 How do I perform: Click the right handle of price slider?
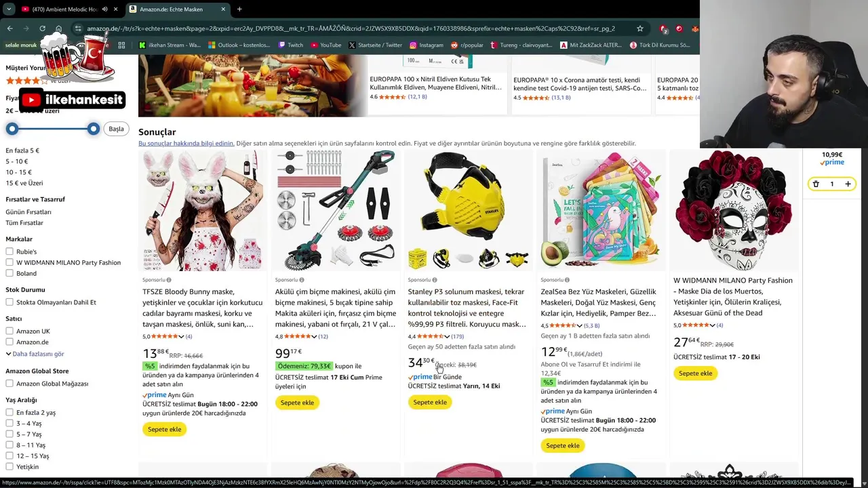[x=94, y=129]
